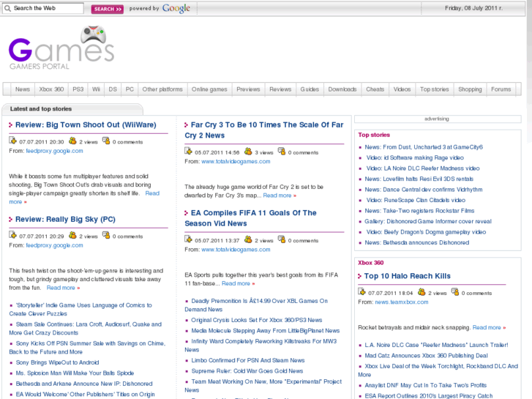Open the Guides section
Viewport: 532px width, 399px height.
(310, 89)
